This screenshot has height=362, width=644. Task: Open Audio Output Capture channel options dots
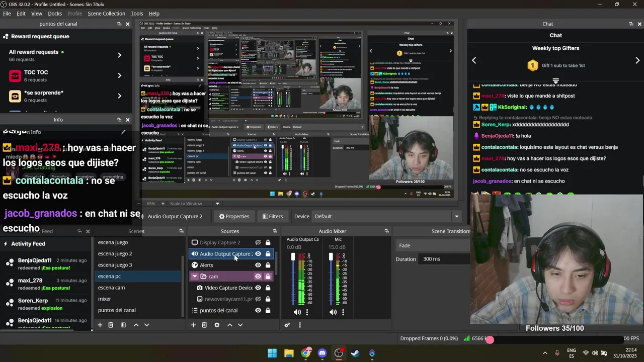click(x=307, y=312)
